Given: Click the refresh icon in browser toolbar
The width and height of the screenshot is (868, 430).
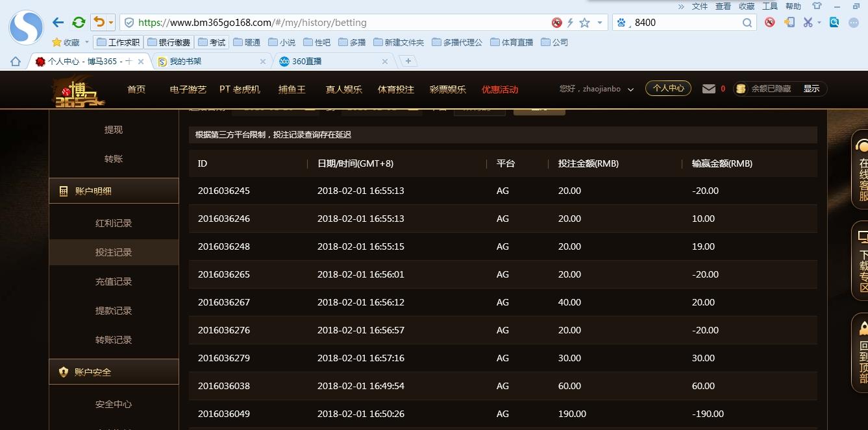Looking at the screenshot, I should coord(79,21).
